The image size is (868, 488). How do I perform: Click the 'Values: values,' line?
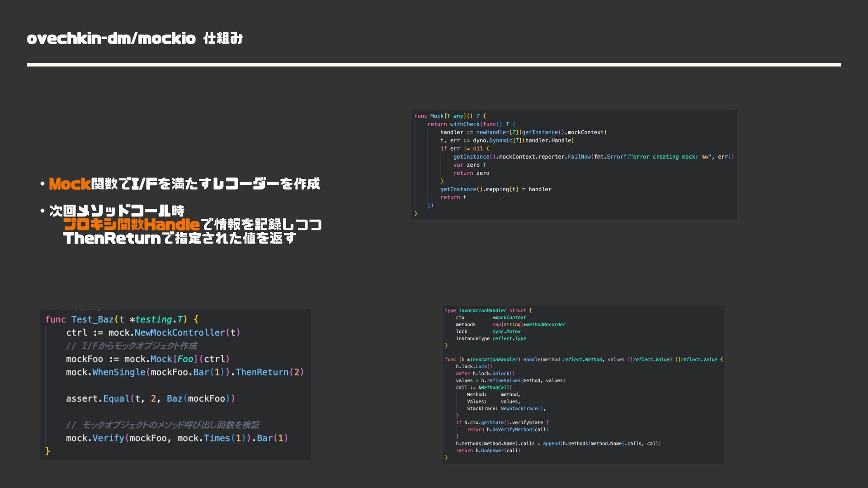pos(494,402)
